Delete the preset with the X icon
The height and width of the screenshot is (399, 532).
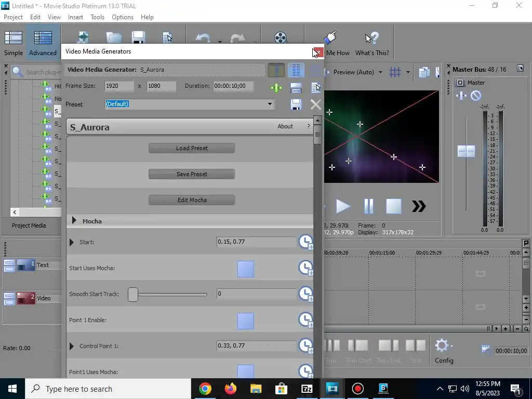pyautogui.click(x=316, y=104)
